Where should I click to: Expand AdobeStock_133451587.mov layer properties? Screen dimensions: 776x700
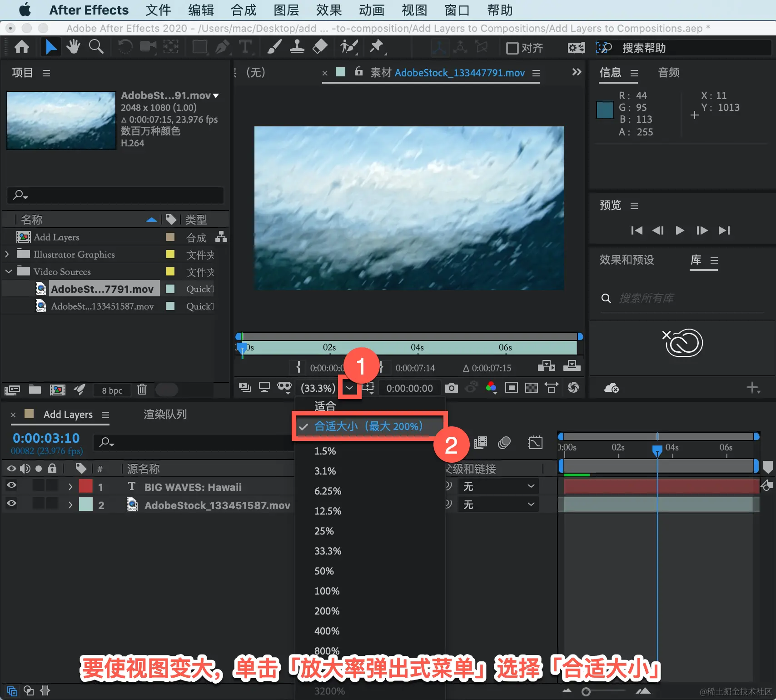click(x=70, y=505)
